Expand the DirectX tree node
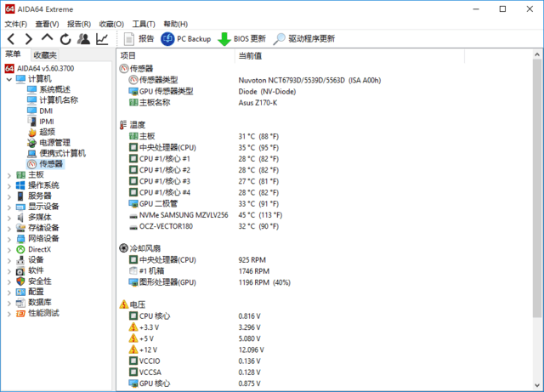The width and height of the screenshot is (544, 392). pos(9,250)
